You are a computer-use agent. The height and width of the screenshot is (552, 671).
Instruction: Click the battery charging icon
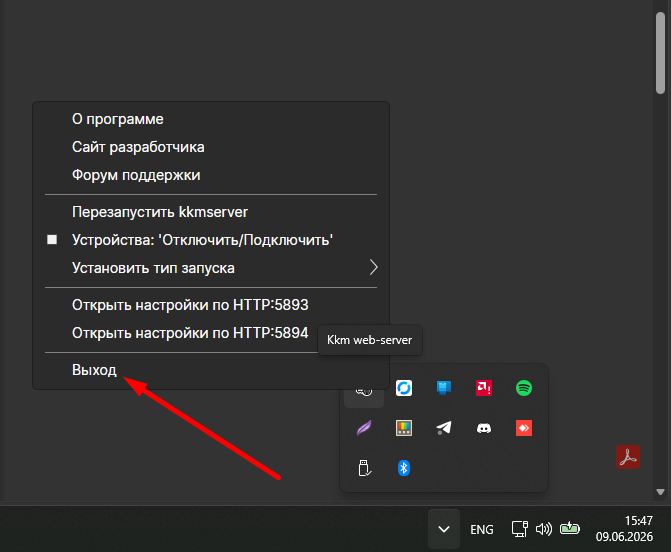click(570, 529)
